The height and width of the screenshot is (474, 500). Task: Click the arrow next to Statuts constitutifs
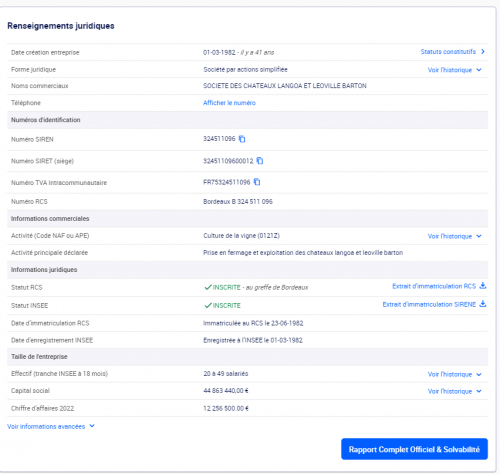(483, 52)
